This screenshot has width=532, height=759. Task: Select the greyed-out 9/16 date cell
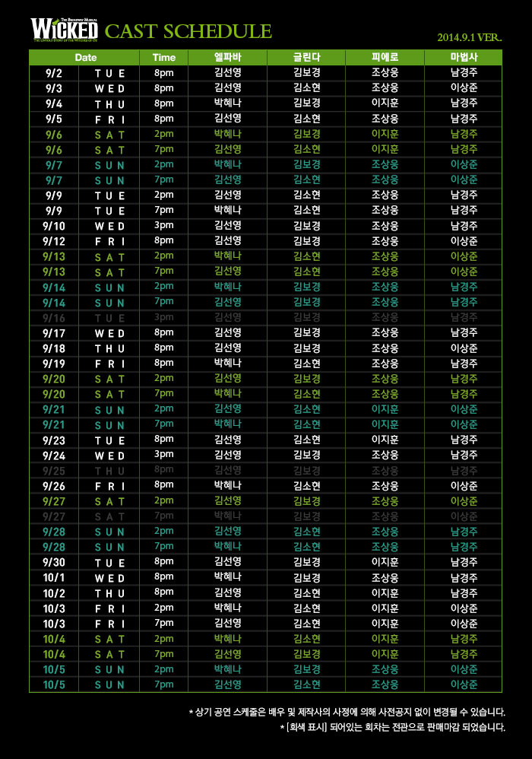54,317
